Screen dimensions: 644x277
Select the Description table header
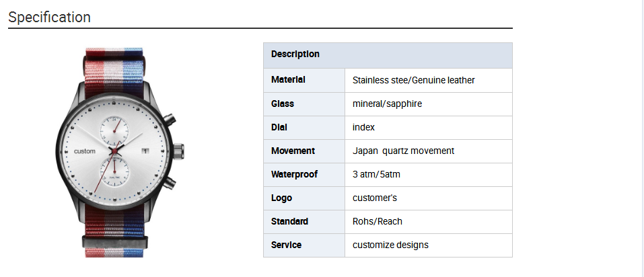(x=388, y=55)
